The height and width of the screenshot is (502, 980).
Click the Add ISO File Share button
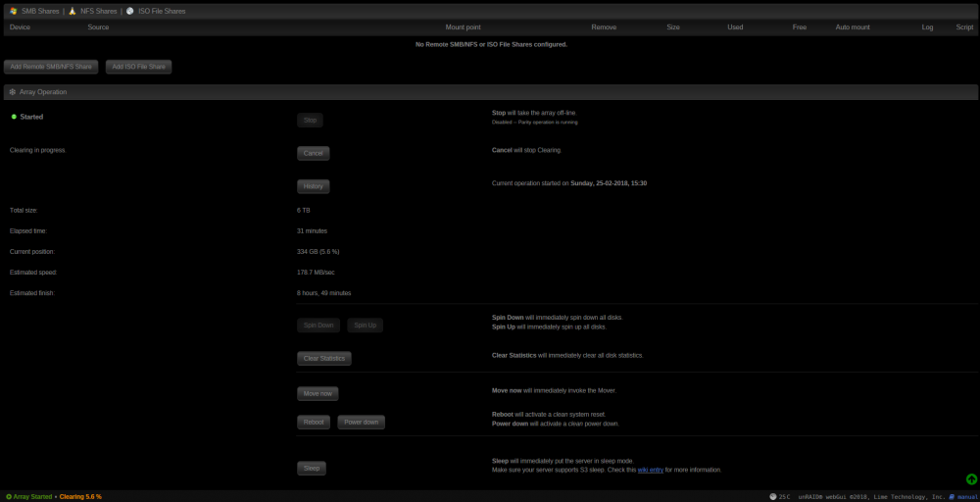[139, 67]
